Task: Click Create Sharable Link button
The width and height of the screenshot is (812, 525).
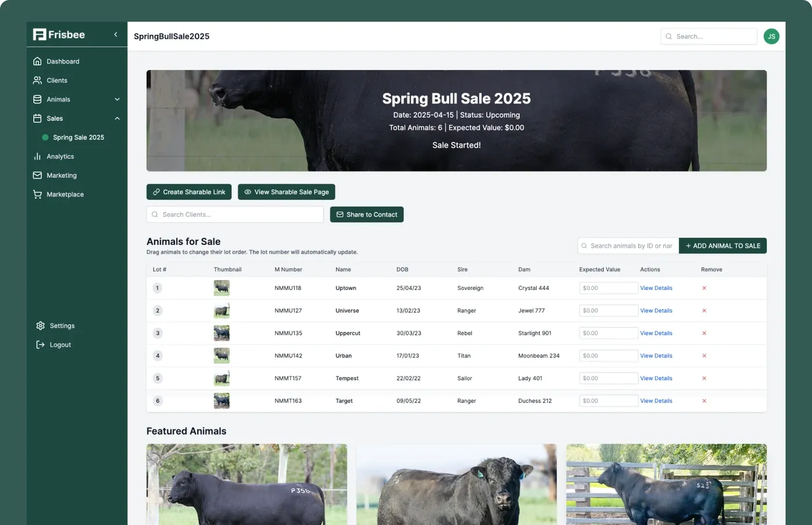Action: tap(189, 192)
